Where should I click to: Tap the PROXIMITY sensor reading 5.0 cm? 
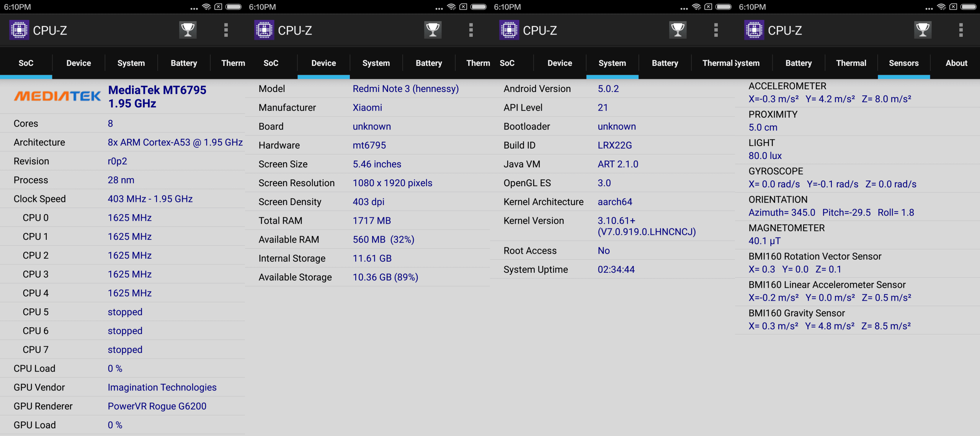tap(763, 127)
